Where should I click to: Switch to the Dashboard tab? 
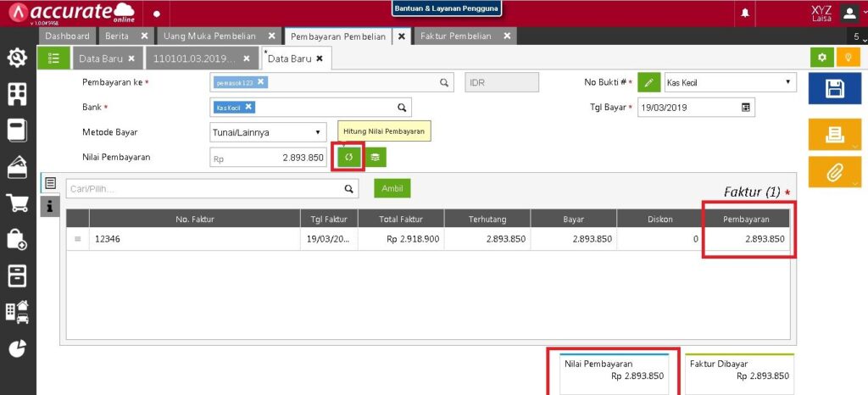(67, 36)
